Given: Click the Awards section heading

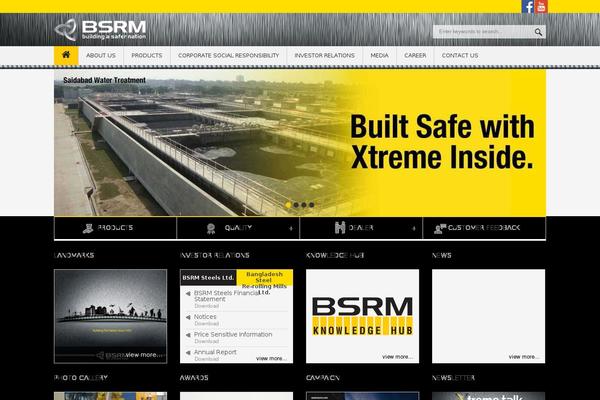Looking at the screenshot, I should (x=194, y=378).
